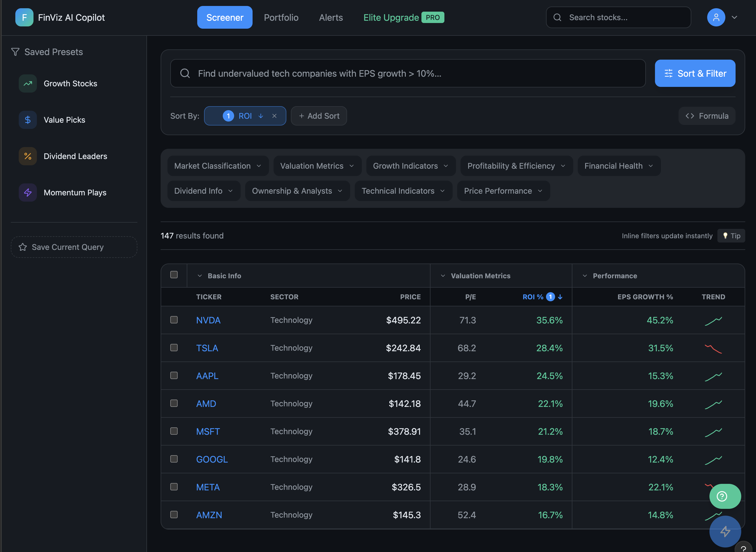This screenshot has height=552, width=756.
Task: Open the TSLA ticker link
Action: click(207, 348)
